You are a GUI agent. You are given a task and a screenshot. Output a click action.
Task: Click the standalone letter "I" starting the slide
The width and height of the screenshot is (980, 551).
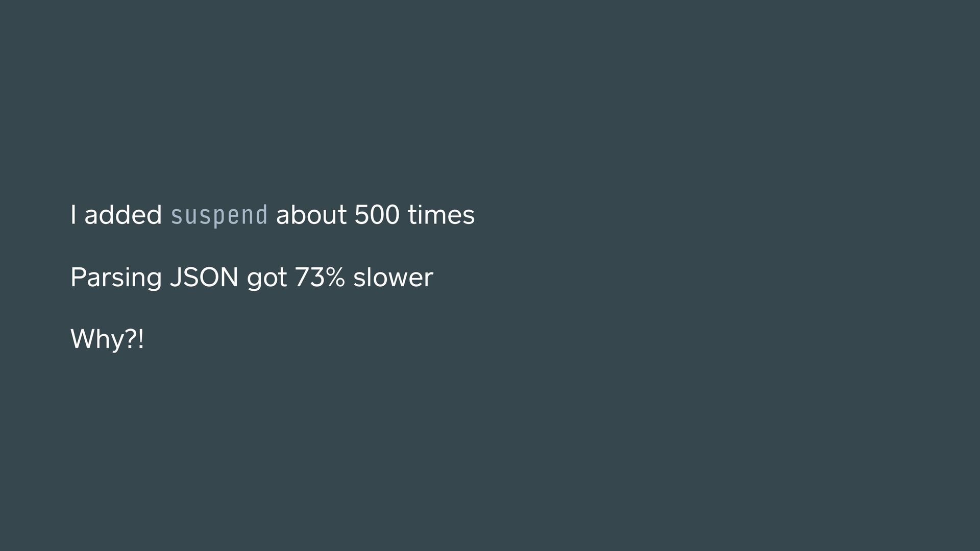pyautogui.click(x=73, y=215)
